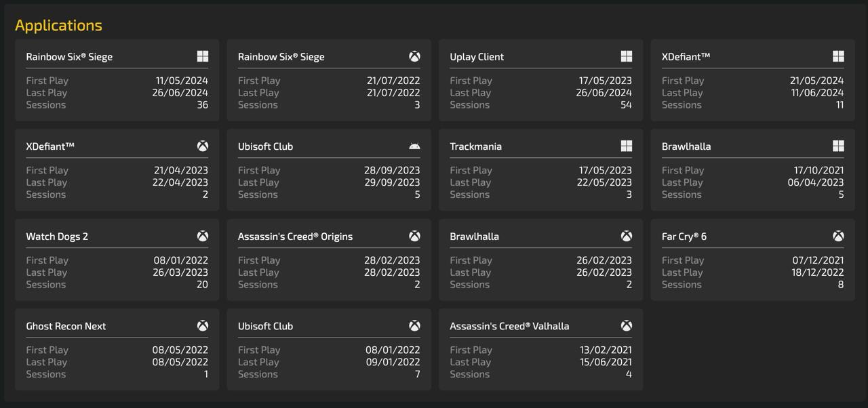Image resolution: width=868 pixels, height=408 pixels.
Task: Select the Watch Dogs 2 title text
Action: 57,237
